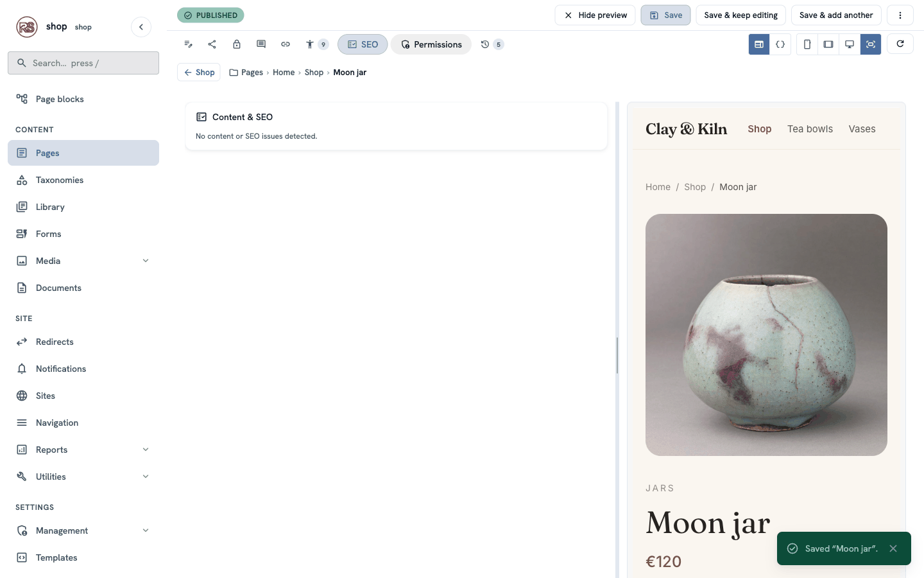924x578 pixels.
Task: Switch preview to fit-to-screen size
Action: click(871, 44)
